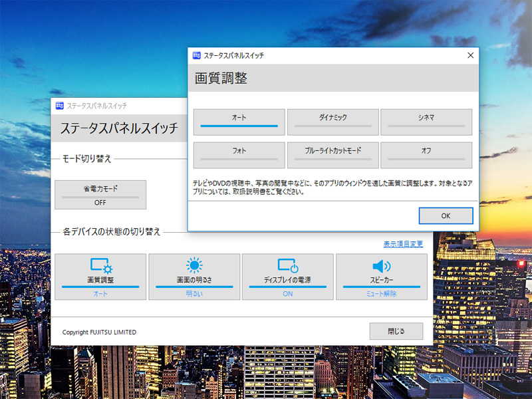Image resolution: width=532 pixels, height=399 pixels.
Task: Click the 画面の明るさ sun icon
Action: click(x=194, y=266)
